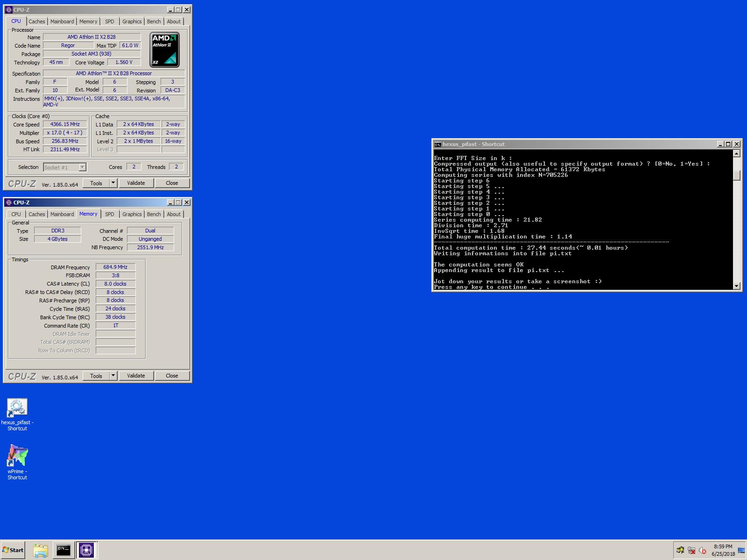The width and height of the screenshot is (747, 560).
Task: Open the wPrime desktop shortcut icon
Action: coord(17,456)
